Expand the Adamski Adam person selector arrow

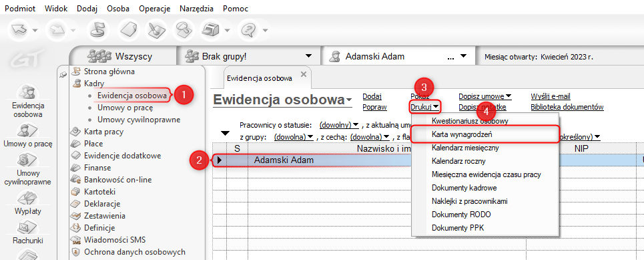463,56
